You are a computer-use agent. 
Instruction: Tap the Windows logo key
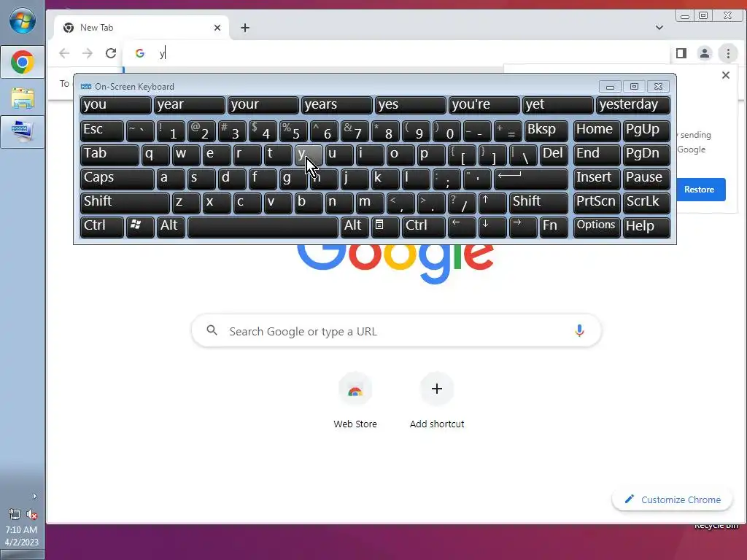pyautogui.click(x=140, y=227)
